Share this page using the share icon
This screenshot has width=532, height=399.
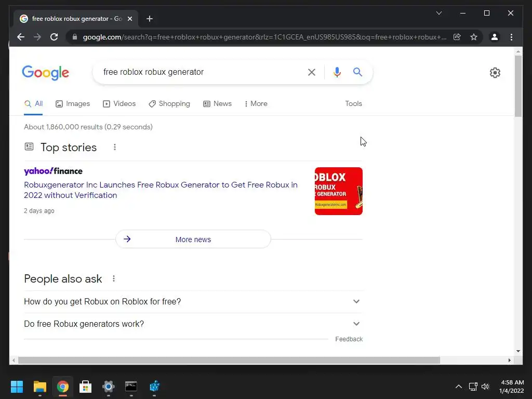(x=457, y=37)
